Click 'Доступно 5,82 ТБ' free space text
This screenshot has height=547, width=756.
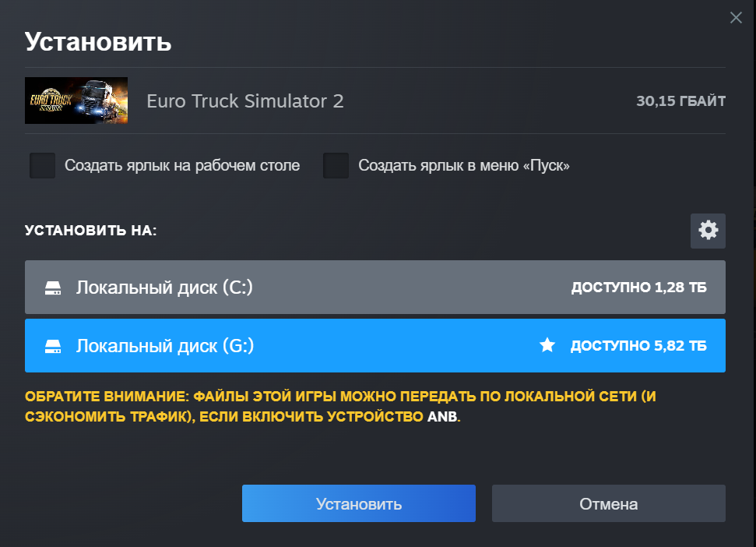(638, 346)
